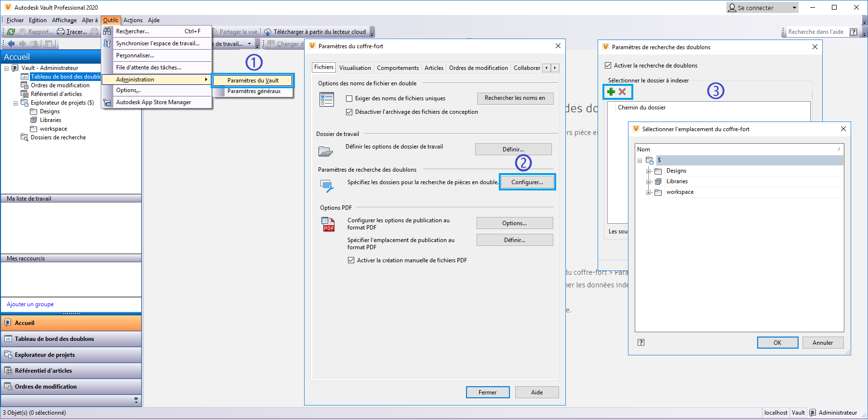Expand the Designs node in location dialog
The image size is (868, 419).
(649, 171)
